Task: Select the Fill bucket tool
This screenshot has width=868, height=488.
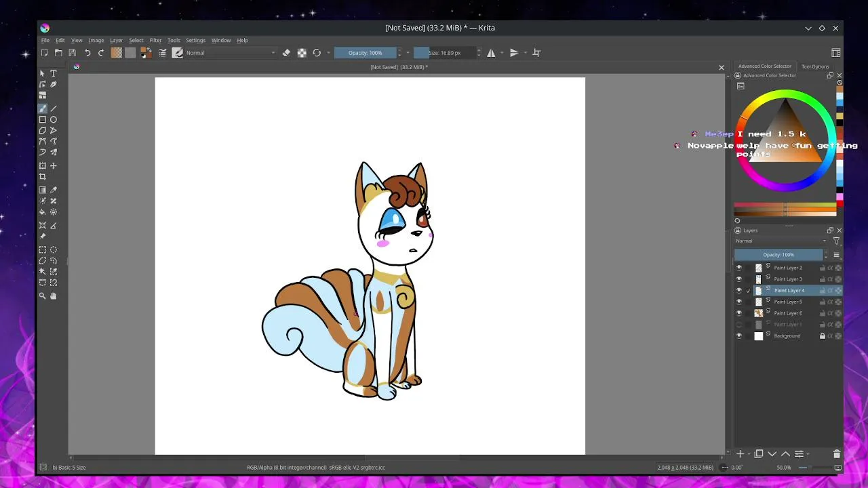Action: [x=43, y=212]
